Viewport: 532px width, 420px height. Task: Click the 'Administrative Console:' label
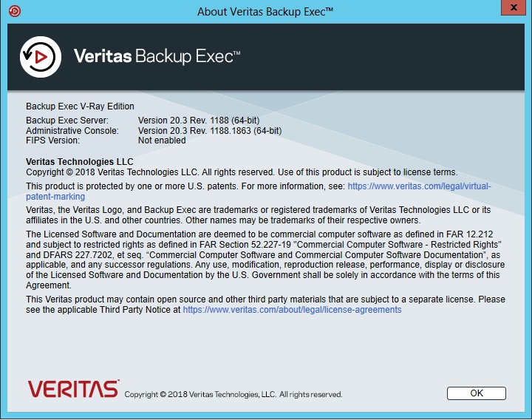tap(72, 131)
